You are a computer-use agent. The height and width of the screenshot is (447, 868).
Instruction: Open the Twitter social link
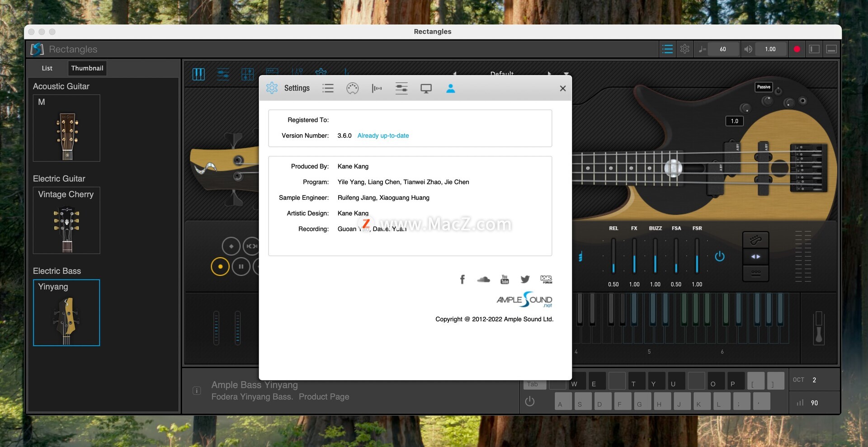pyautogui.click(x=525, y=279)
